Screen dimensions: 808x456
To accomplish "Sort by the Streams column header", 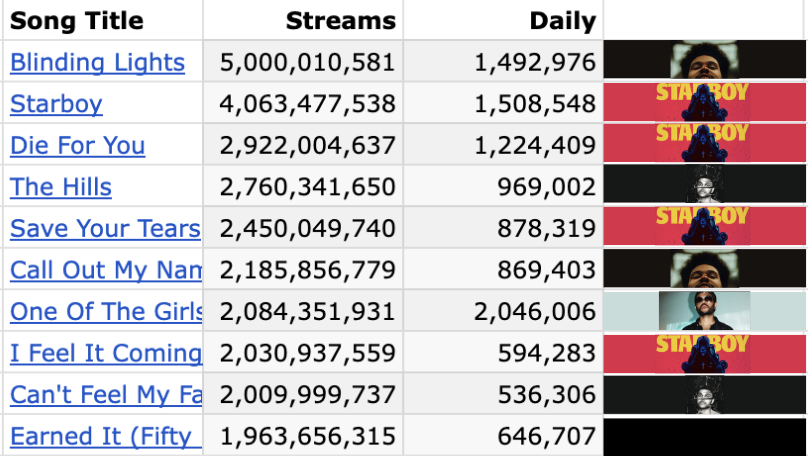I will pyautogui.click(x=340, y=20).
